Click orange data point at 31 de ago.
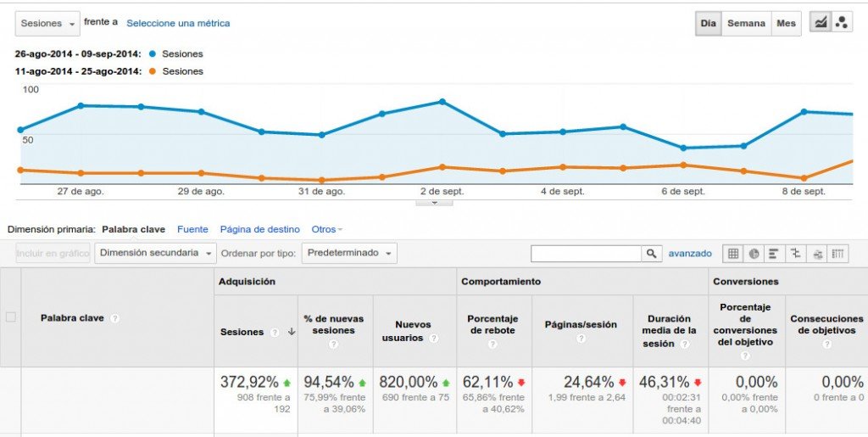 click(321, 180)
